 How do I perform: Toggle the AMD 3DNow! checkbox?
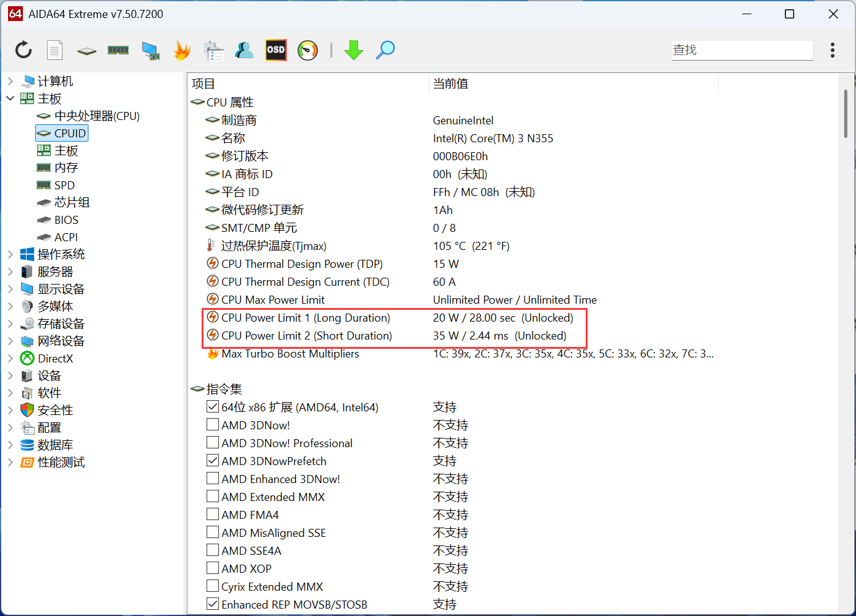coord(213,425)
